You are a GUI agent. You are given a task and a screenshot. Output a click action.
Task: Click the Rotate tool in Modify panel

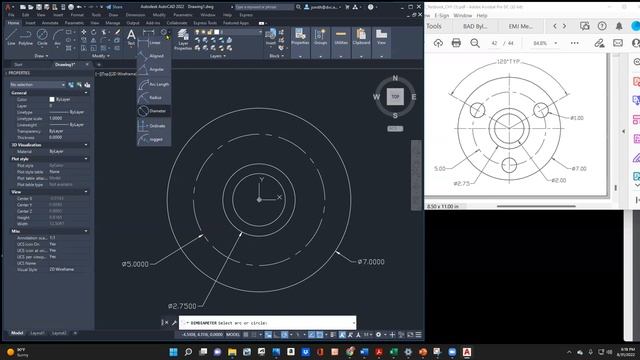[x=94, y=32]
